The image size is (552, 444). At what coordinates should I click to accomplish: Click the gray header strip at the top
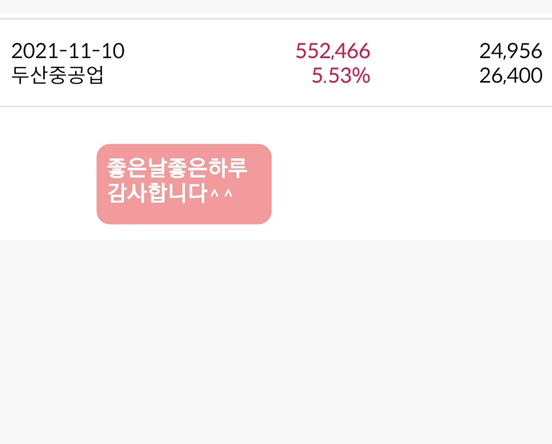[276, 7]
